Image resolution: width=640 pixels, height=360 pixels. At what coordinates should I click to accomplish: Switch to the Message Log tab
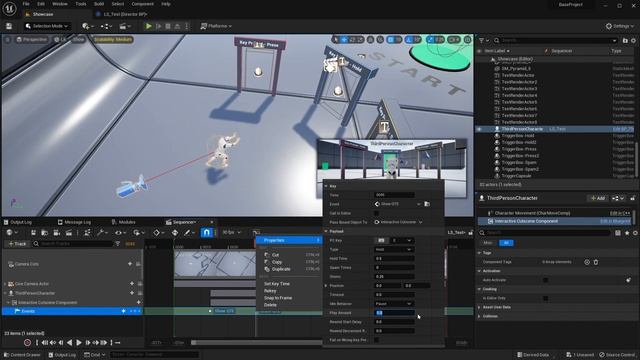tap(74, 222)
